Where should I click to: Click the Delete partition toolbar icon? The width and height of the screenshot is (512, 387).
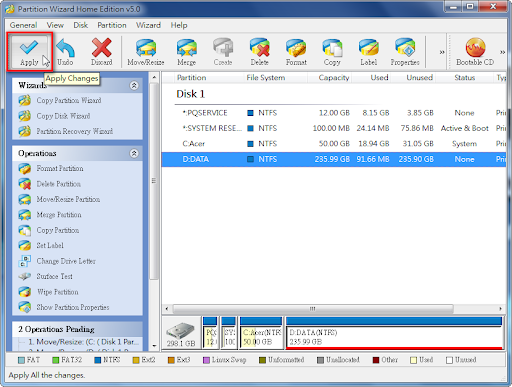coord(259,51)
